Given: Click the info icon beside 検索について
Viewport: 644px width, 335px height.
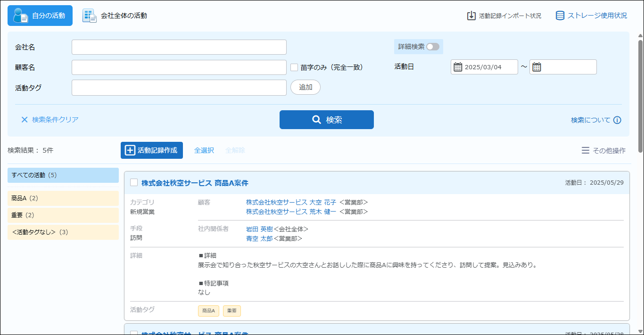Looking at the screenshot, I should [x=617, y=120].
